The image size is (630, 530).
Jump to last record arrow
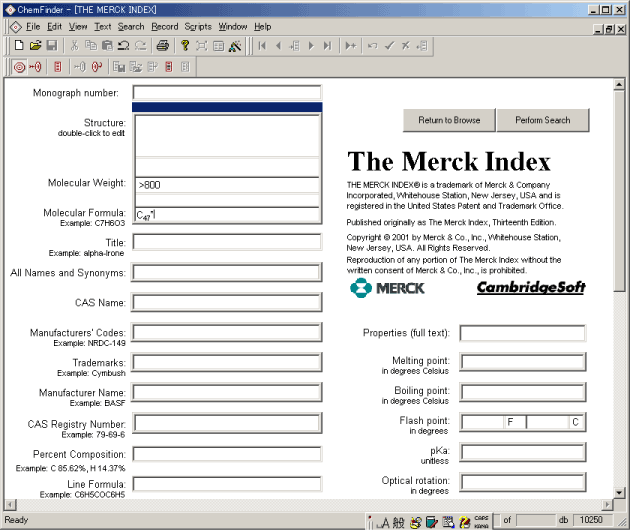tap(327, 46)
